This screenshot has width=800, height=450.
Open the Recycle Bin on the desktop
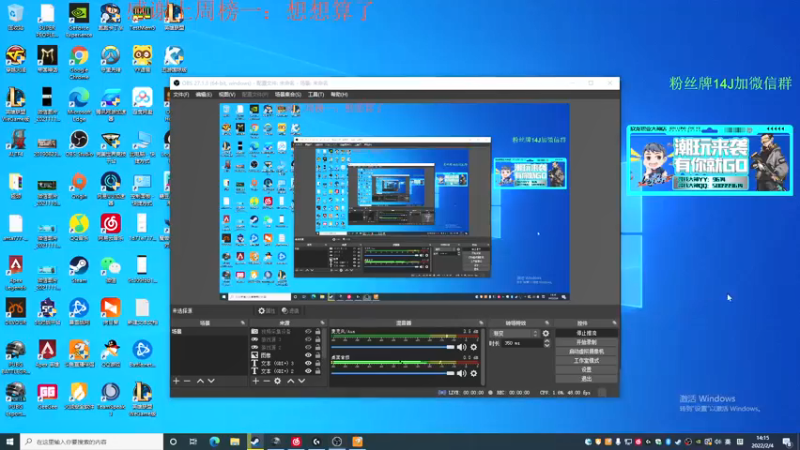(x=16, y=17)
